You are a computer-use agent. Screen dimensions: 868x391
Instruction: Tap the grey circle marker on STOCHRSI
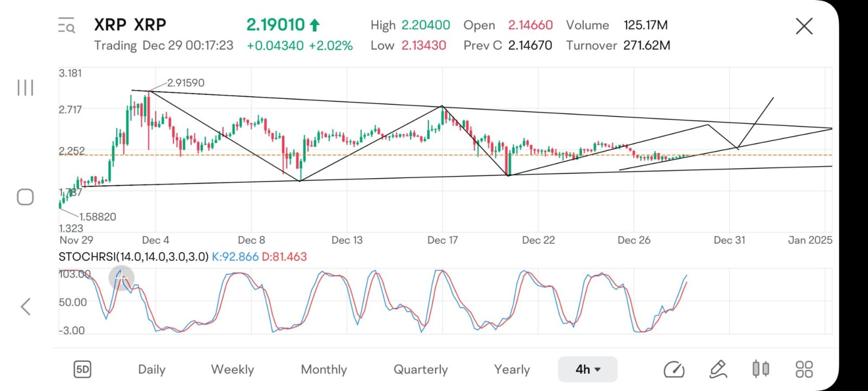point(122,278)
